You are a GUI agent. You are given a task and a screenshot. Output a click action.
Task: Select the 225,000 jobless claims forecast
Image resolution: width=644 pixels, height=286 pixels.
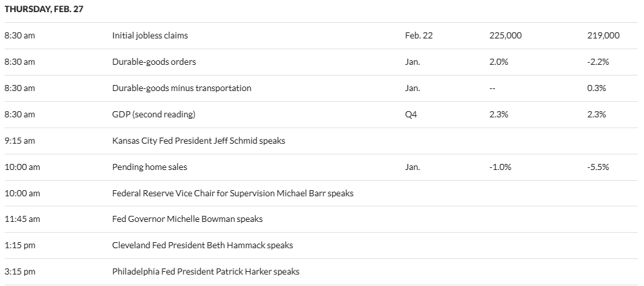pyautogui.click(x=506, y=35)
